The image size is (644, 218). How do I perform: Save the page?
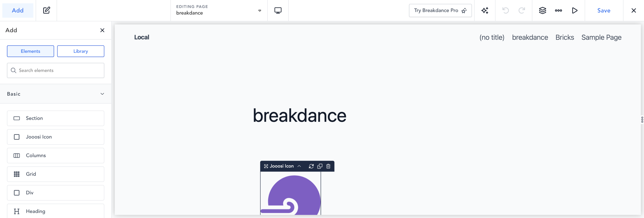pos(604,10)
